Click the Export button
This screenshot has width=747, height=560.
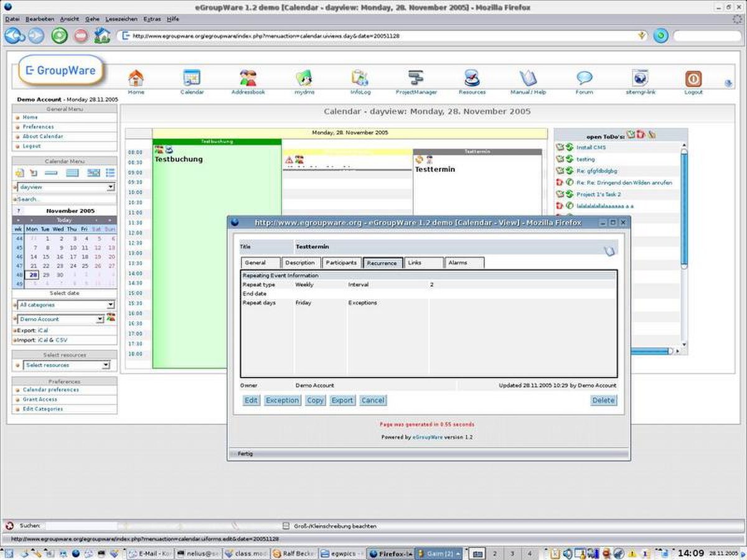tap(342, 400)
